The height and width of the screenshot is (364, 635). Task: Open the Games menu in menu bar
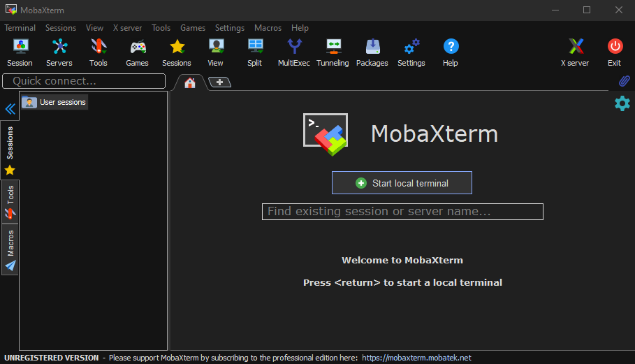coord(193,28)
